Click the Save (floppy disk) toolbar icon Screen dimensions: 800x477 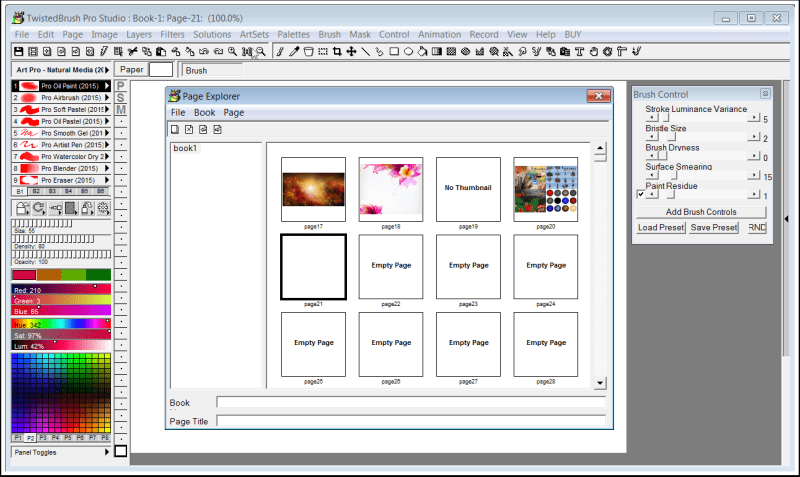pos(18,52)
